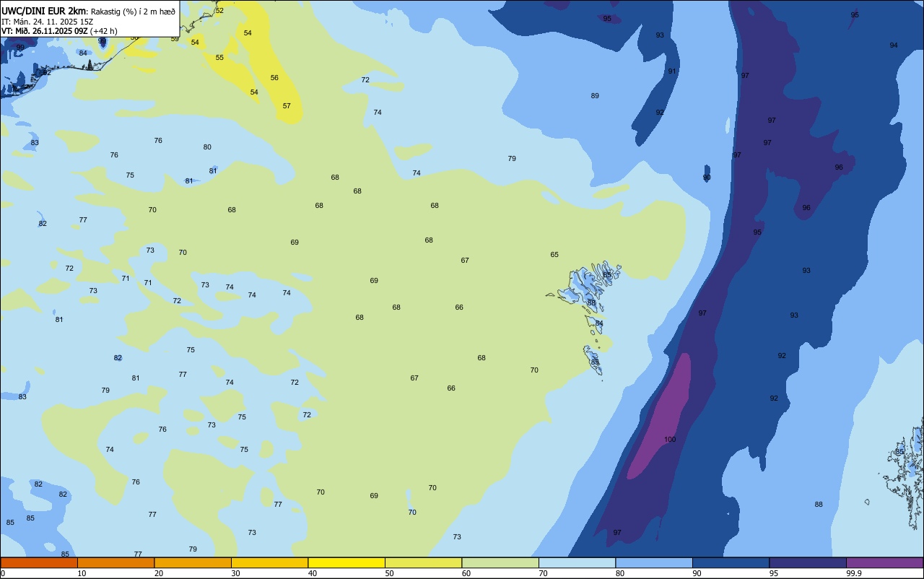Click the orange 10–20 legend swatch
The image size is (924, 579).
(x=115, y=562)
